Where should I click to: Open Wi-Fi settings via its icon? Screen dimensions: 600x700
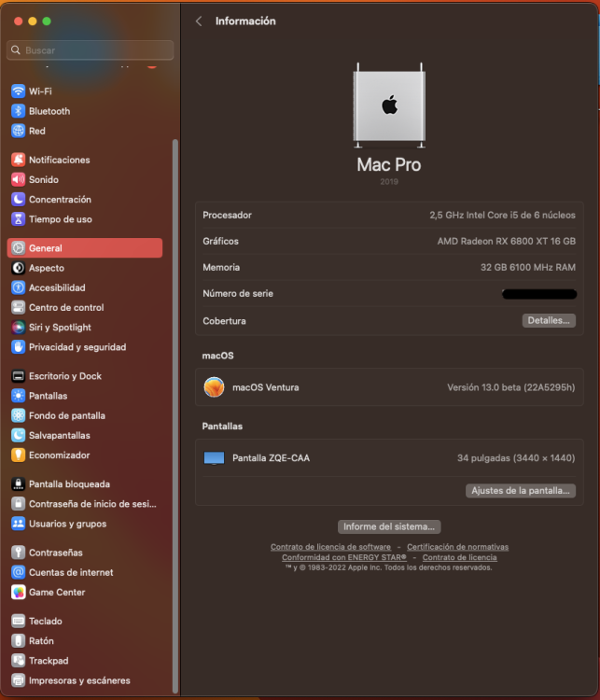click(19, 91)
